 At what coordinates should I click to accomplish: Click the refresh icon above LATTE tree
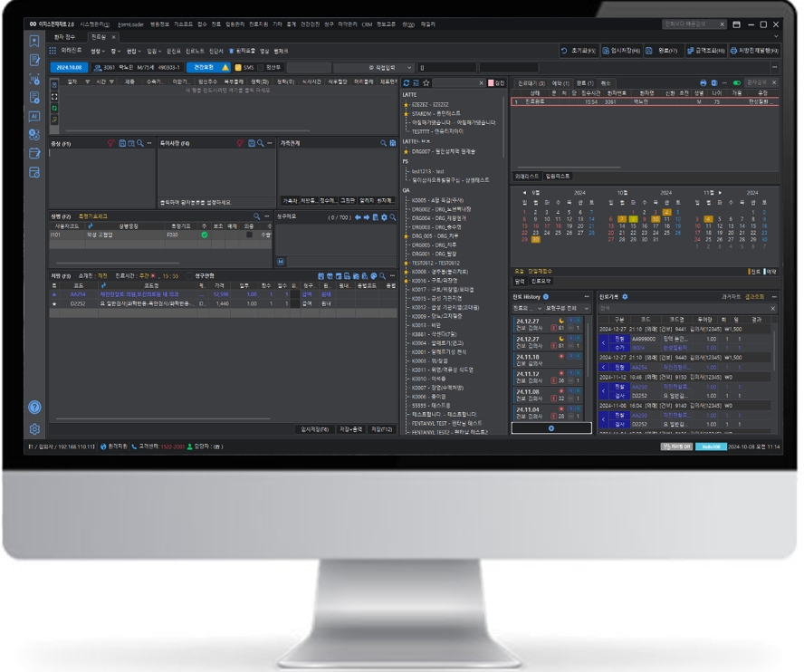[x=407, y=82]
